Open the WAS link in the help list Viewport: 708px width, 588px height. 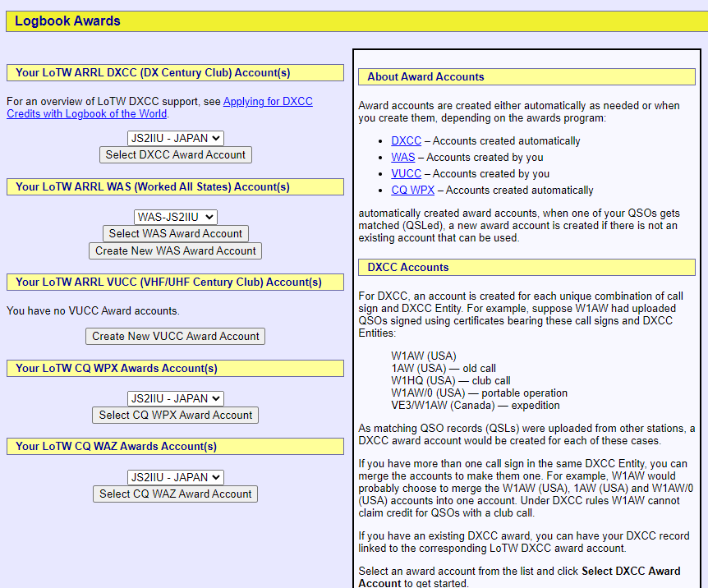click(402, 158)
